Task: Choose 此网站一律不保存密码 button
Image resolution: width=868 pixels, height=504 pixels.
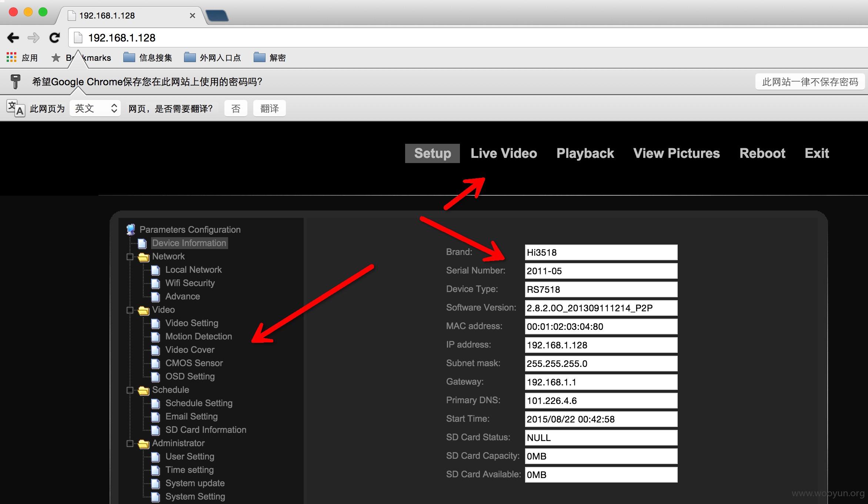Action: click(810, 82)
